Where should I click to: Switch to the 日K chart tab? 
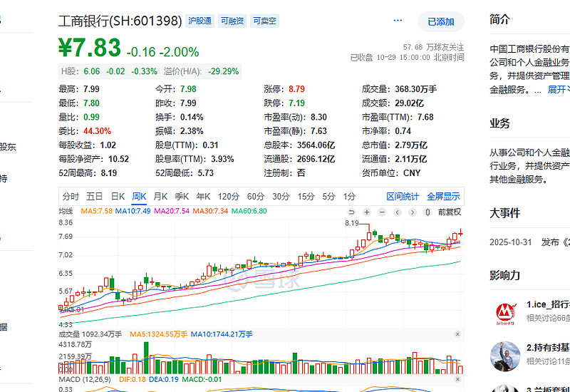tap(117, 197)
